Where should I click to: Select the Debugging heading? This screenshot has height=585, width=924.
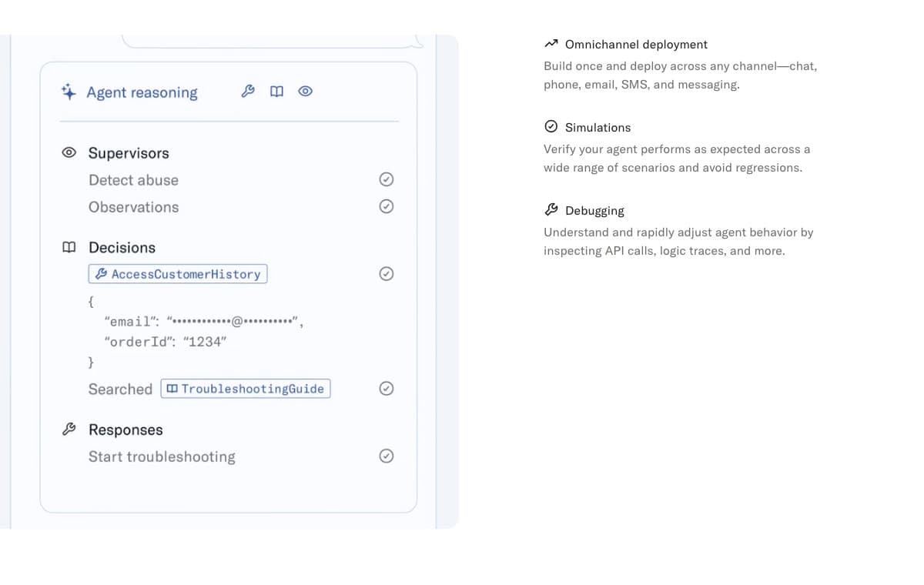594,211
